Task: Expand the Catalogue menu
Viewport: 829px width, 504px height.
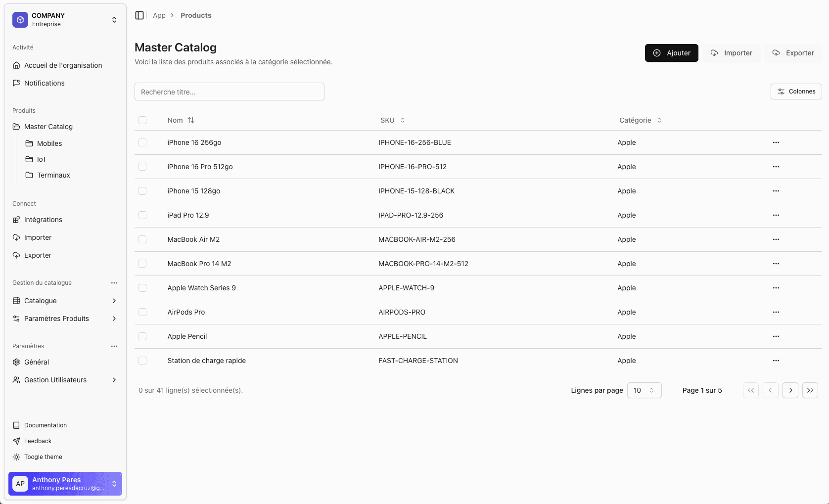Action: [65, 301]
